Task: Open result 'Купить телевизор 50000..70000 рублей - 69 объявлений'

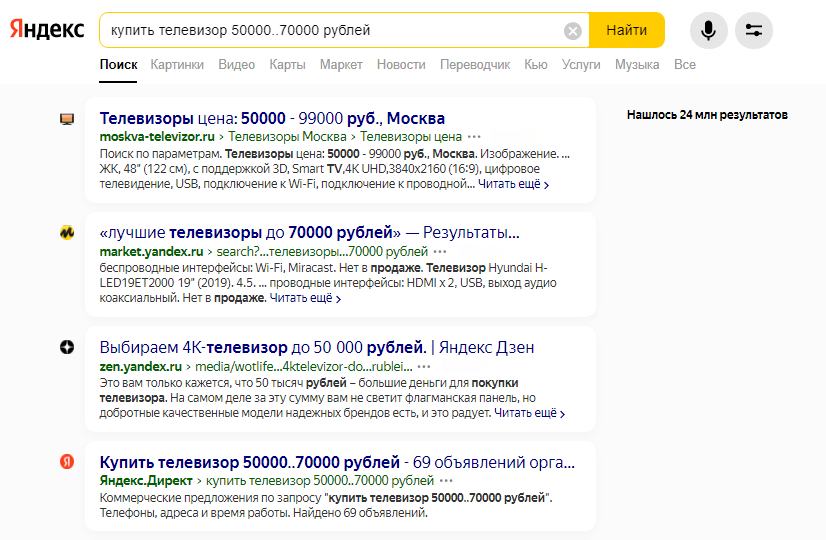Action: (x=337, y=462)
